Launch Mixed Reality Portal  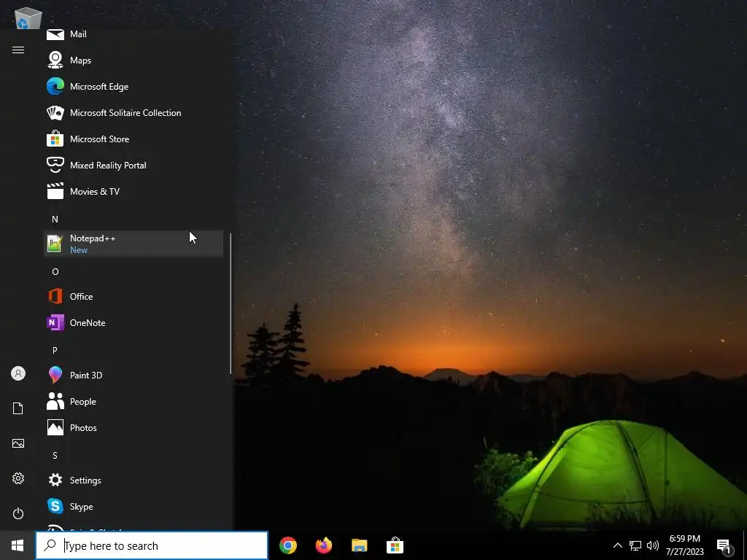pos(133,166)
